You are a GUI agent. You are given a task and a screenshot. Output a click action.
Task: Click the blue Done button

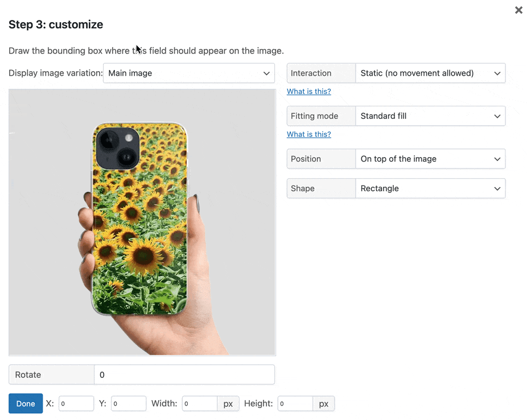(x=26, y=403)
